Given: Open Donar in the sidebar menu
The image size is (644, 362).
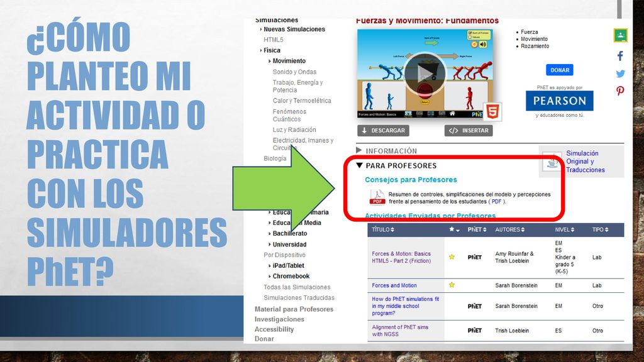Looking at the screenshot, I should (x=265, y=339).
